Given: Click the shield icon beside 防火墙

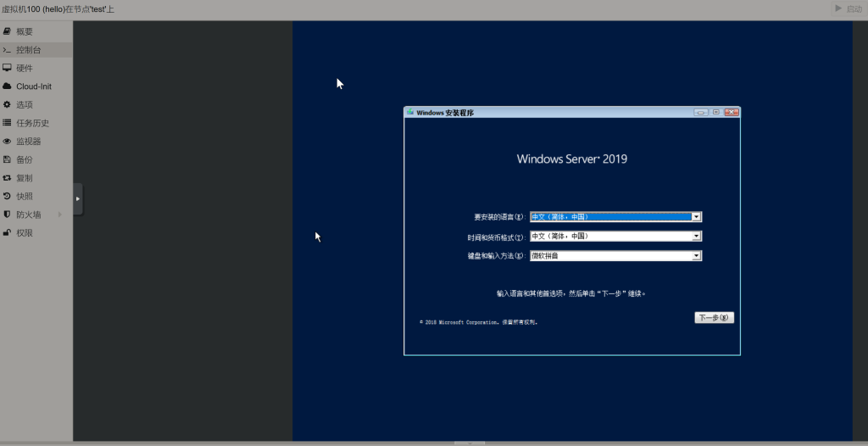Looking at the screenshot, I should 7,215.
